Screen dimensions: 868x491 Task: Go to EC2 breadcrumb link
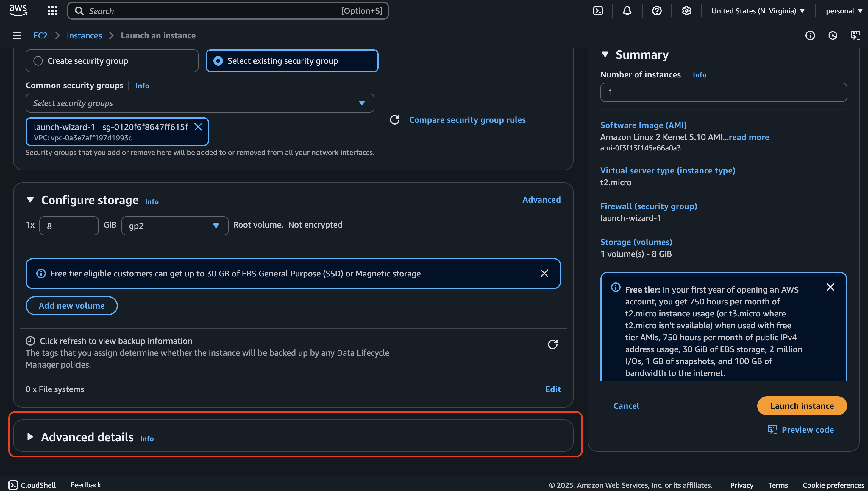(x=40, y=35)
